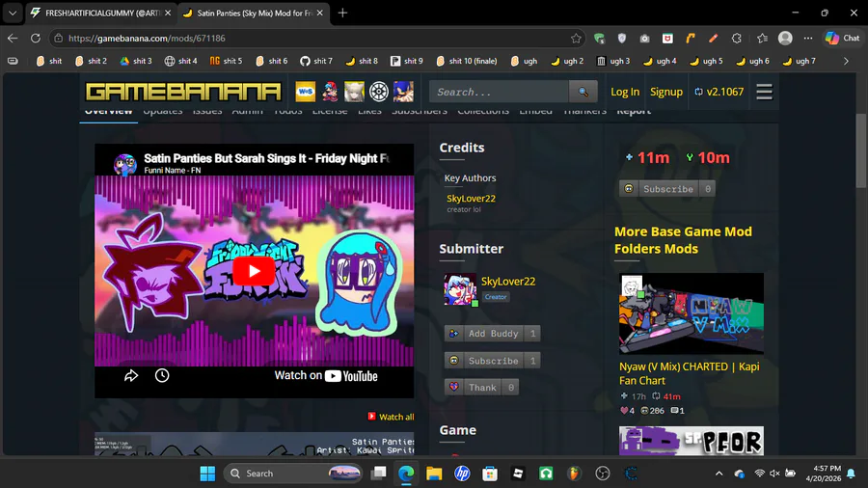Click the GameBanana logo
The width and height of the screenshot is (868, 488).
click(x=183, y=92)
